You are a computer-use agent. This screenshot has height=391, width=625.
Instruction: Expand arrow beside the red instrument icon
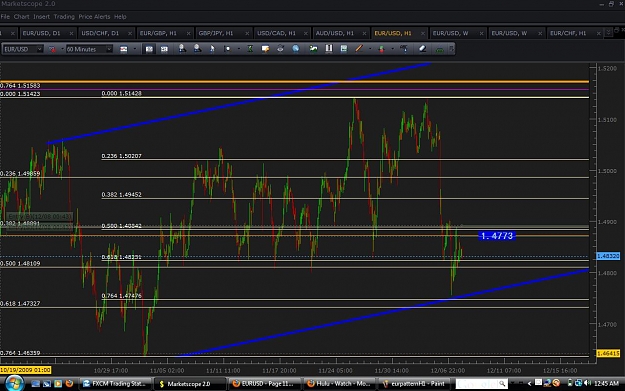click(62, 49)
